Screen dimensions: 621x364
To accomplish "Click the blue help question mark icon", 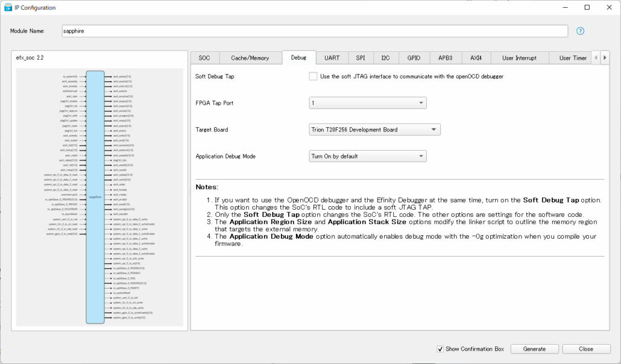I will click(x=580, y=31).
